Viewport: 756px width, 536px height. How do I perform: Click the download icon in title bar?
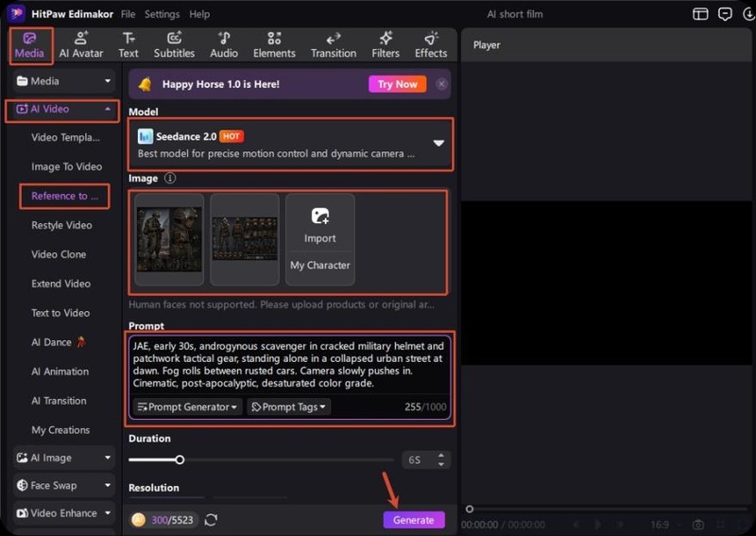(748, 14)
